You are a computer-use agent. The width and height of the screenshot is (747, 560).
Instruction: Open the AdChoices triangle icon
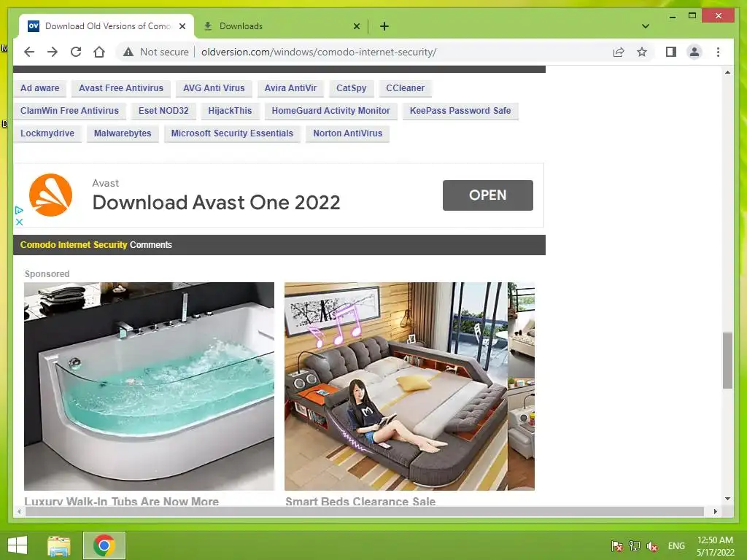pyautogui.click(x=19, y=210)
